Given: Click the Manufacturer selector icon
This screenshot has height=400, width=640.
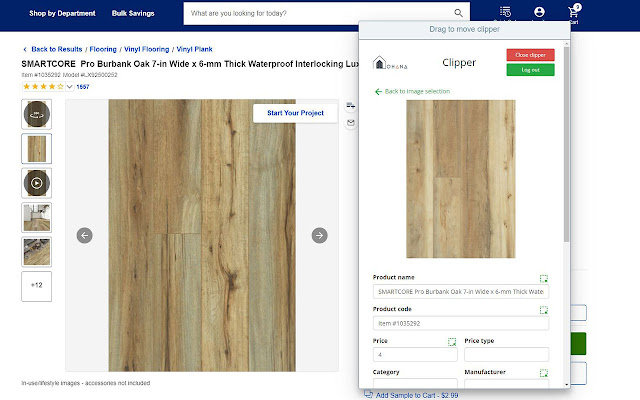Looking at the screenshot, I should point(544,373).
